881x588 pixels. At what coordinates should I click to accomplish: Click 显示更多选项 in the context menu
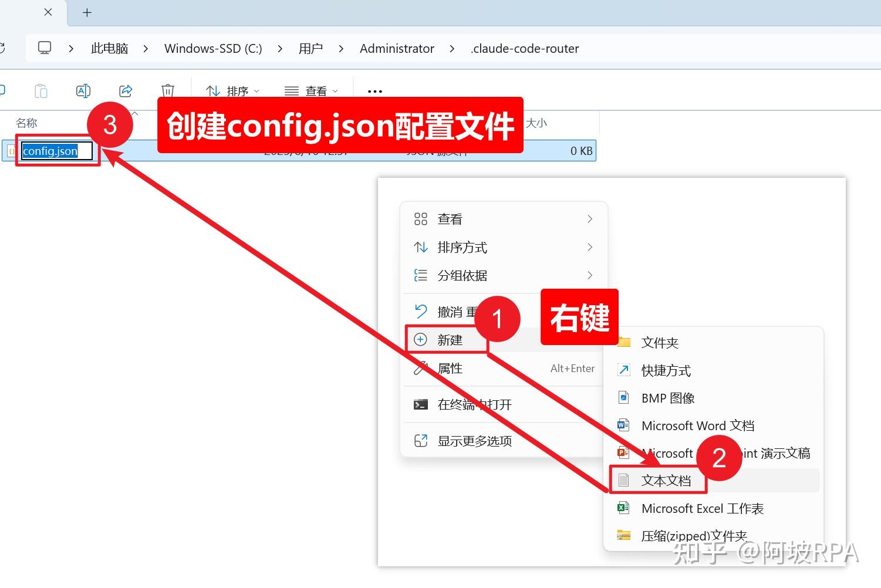(x=474, y=441)
